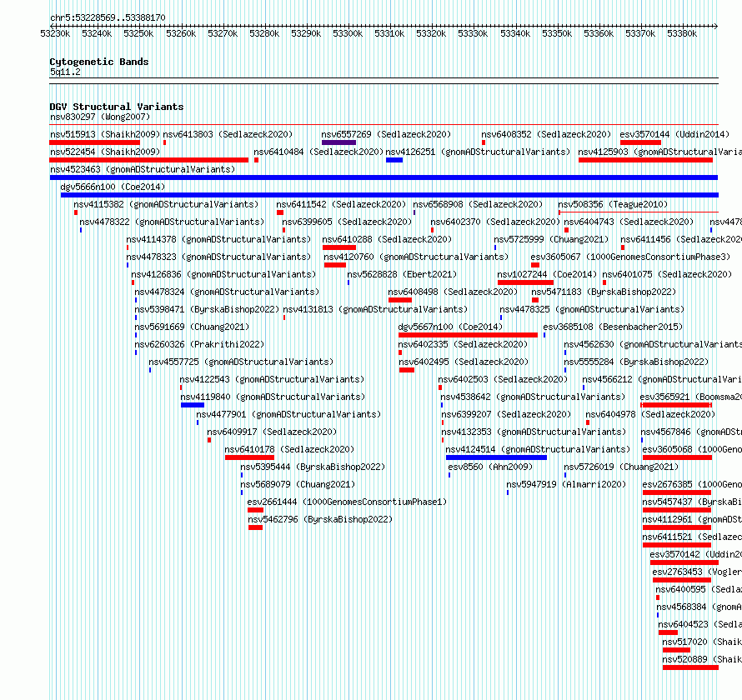Click nsv6411542 (Sedlazeck2020) label
742x700 pixels.
pos(341,204)
